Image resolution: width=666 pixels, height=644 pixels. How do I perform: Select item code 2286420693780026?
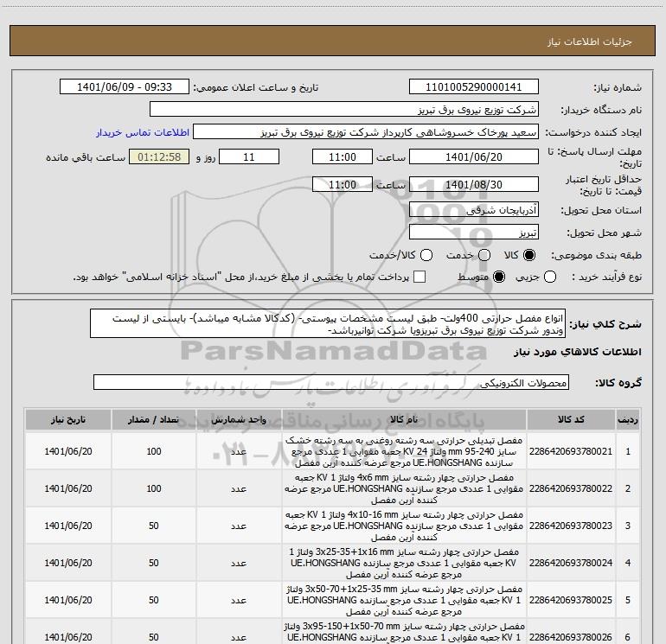pyautogui.click(x=571, y=637)
